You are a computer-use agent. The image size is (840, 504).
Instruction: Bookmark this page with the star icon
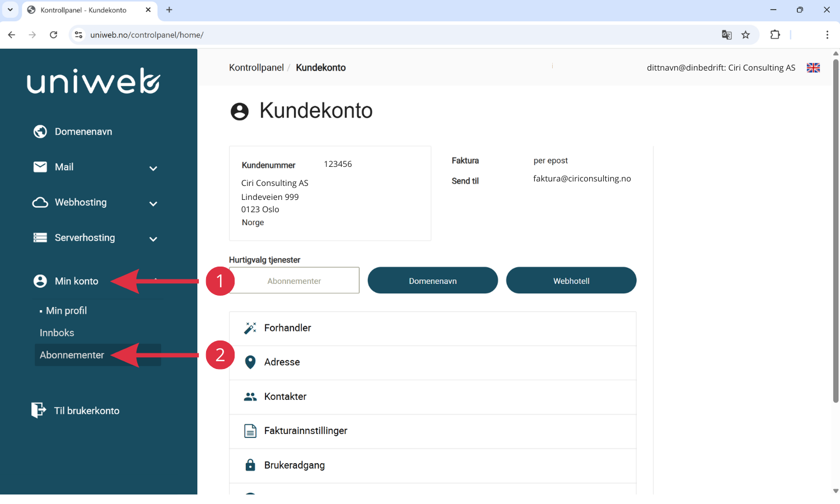coord(745,35)
